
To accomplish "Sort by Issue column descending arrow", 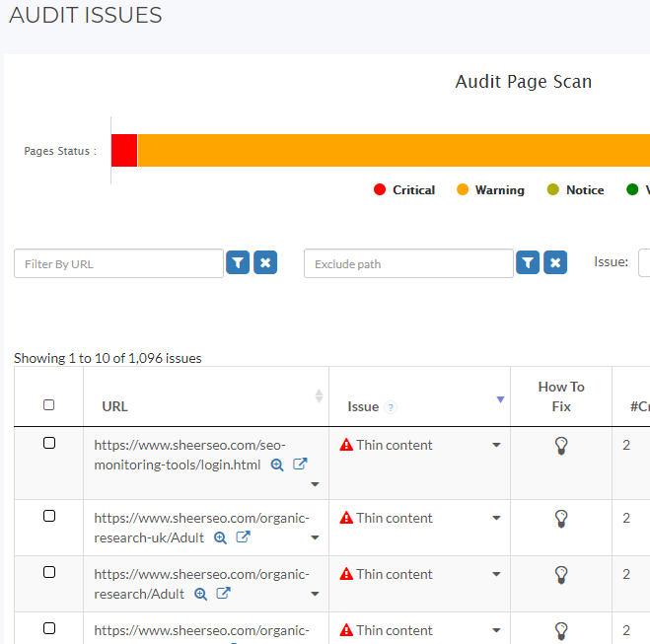I will point(500,399).
